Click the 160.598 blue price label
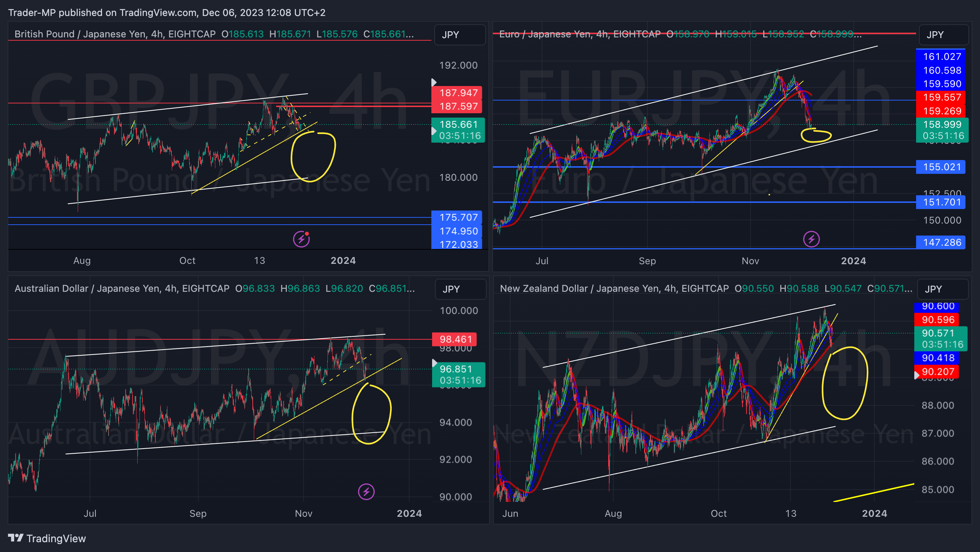The width and height of the screenshot is (980, 552). click(x=940, y=70)
